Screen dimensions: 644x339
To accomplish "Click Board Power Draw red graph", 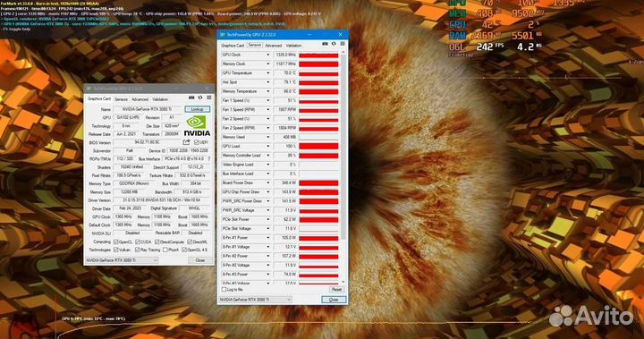I will [318, 182].
